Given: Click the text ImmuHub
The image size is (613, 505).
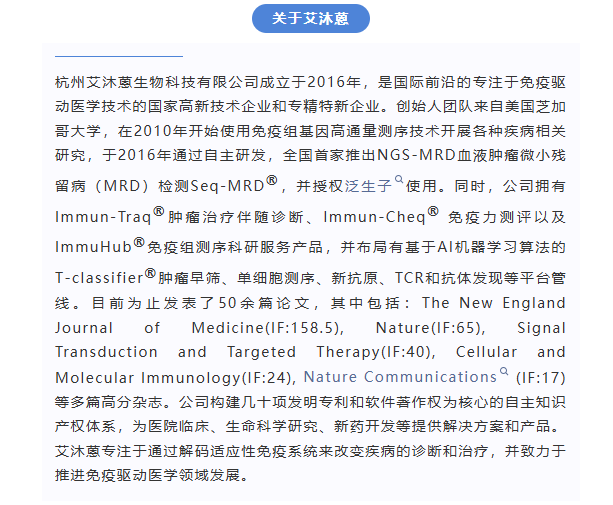Looking at the screenshot, I should (93, 247).
